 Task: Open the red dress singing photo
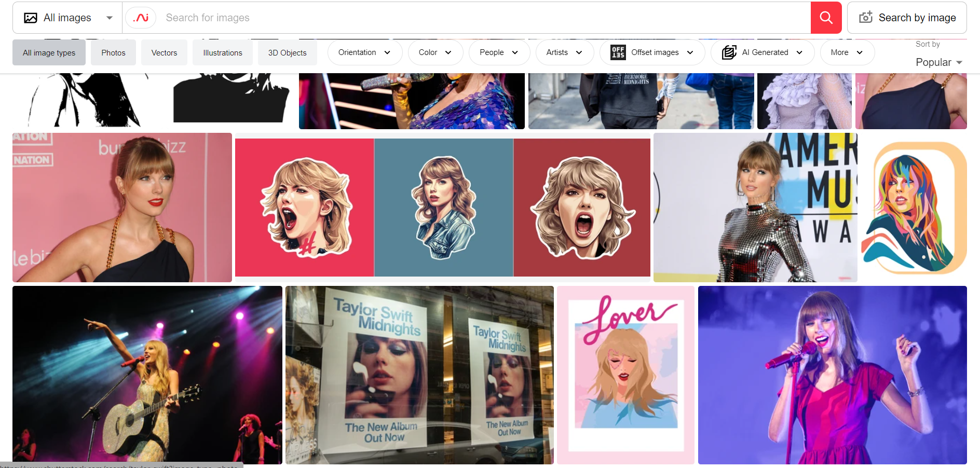point(832,375)
